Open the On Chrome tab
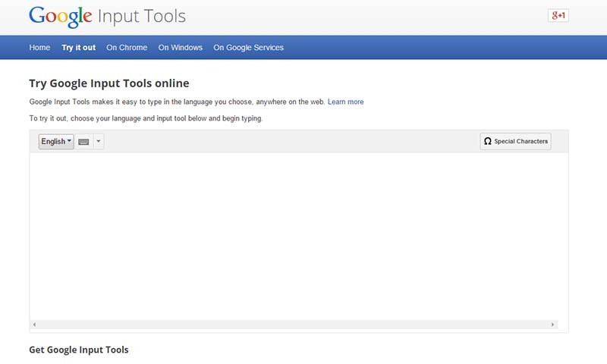607x364 pixels. coord(127,48)
